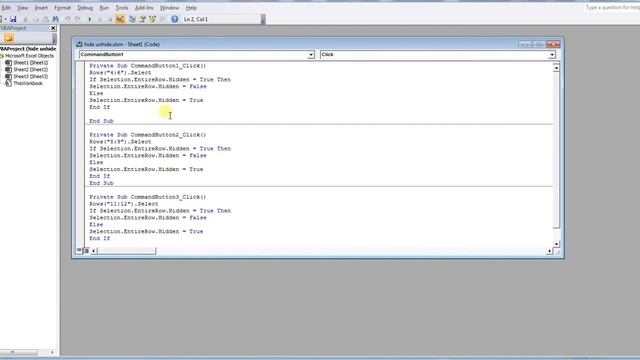The width and height of the screenshot is (640, 360).
Task: Click the code window title bar icon
Action: (79, 44)
